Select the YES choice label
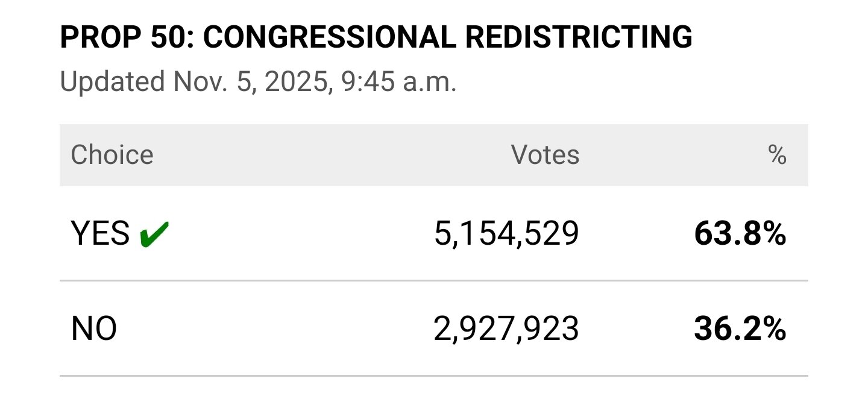Viewport: 868px width, 393px height. coord(100,234)
